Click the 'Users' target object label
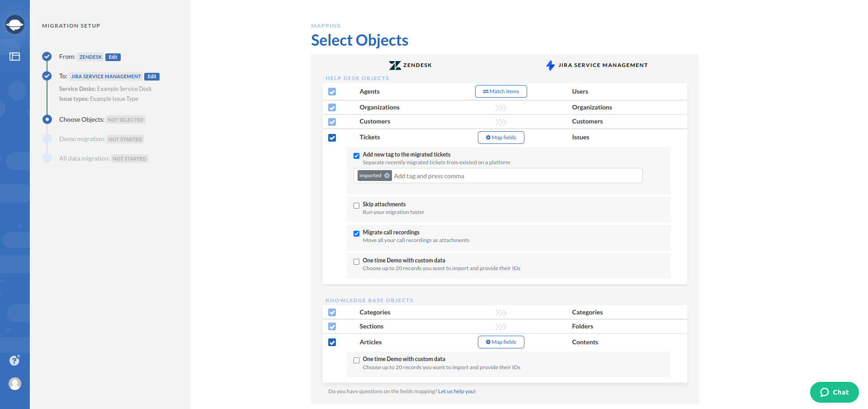This screenshot has height=409, width=868. coord(580,91)
